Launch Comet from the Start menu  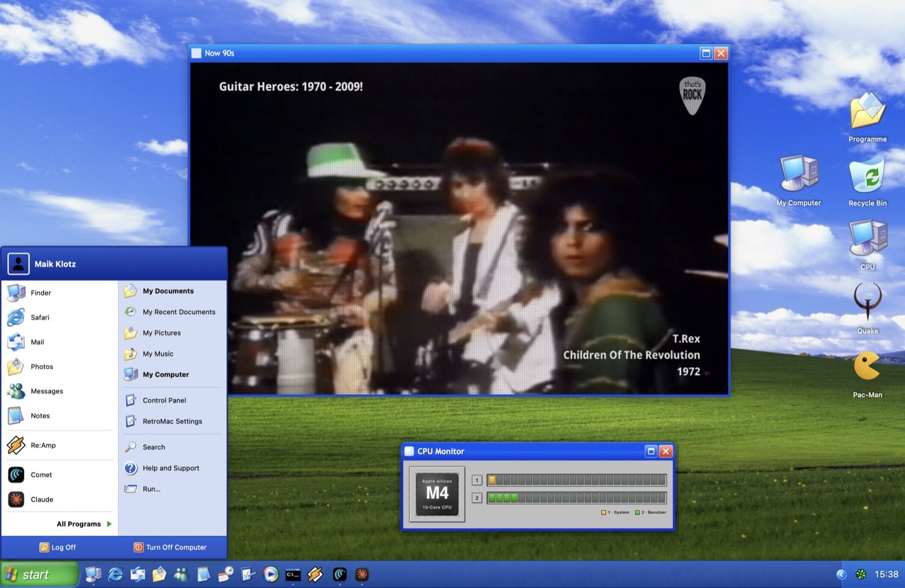(59, 475)
